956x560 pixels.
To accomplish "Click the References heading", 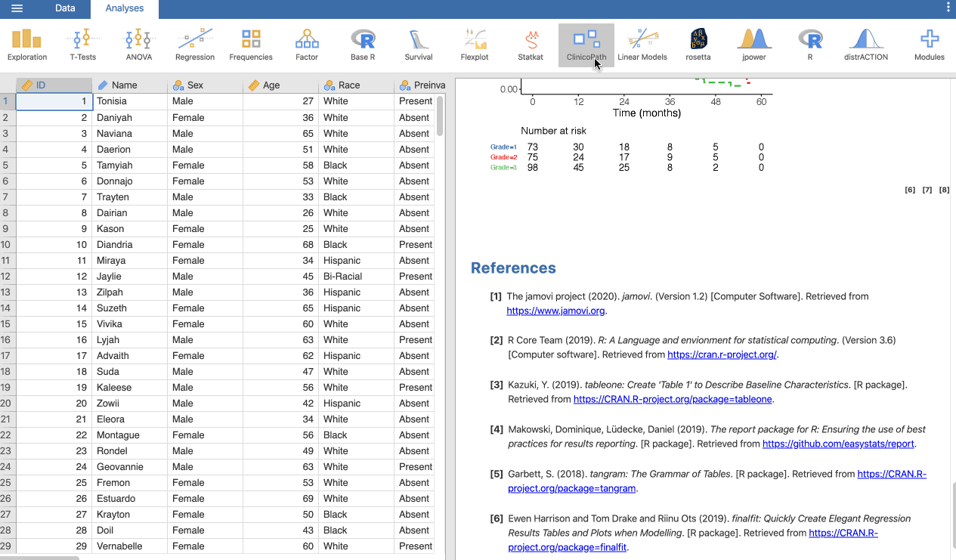I will (513, 268).
